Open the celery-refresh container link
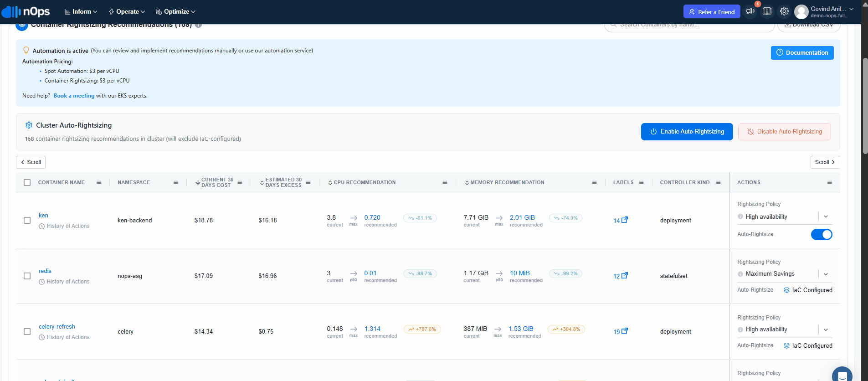This screenshot has width=868, height=381. point(57,327)
